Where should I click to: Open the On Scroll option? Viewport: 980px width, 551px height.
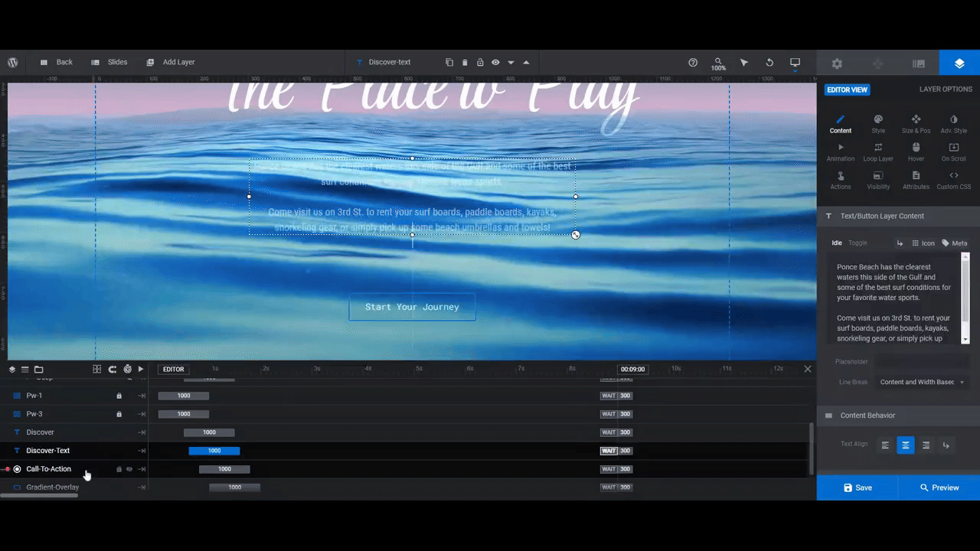[953, 152]
